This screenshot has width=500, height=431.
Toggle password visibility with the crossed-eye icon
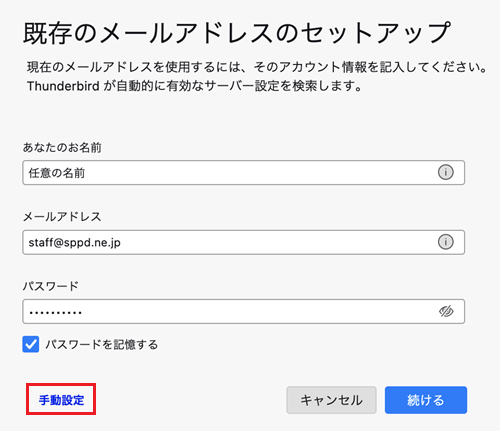[446, 311]
